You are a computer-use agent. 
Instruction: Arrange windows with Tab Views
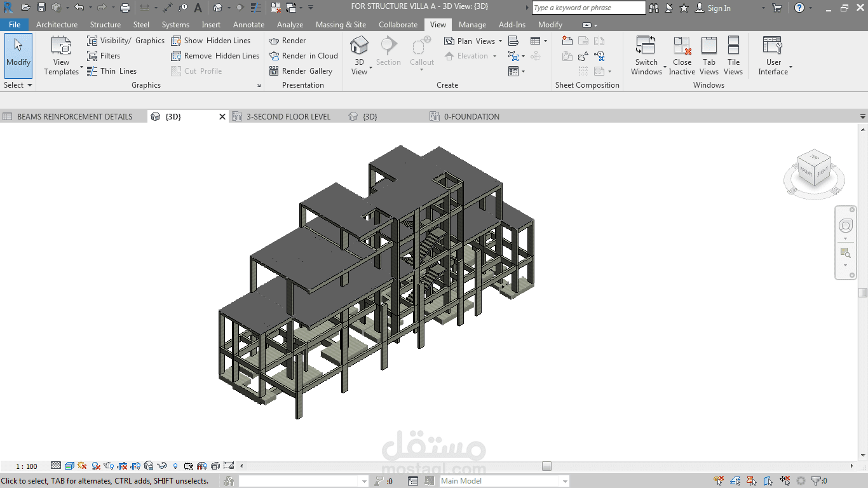tap(709, 56)
